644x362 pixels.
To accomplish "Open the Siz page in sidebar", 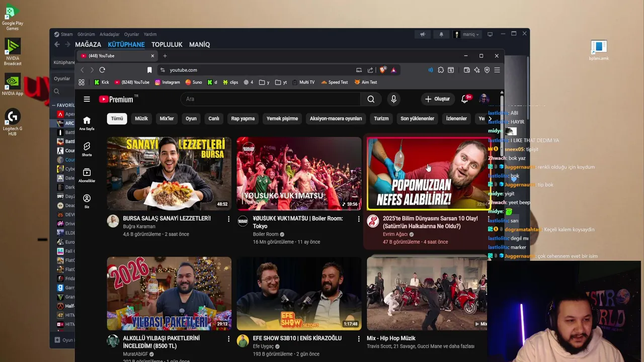I will coord(87,201).
